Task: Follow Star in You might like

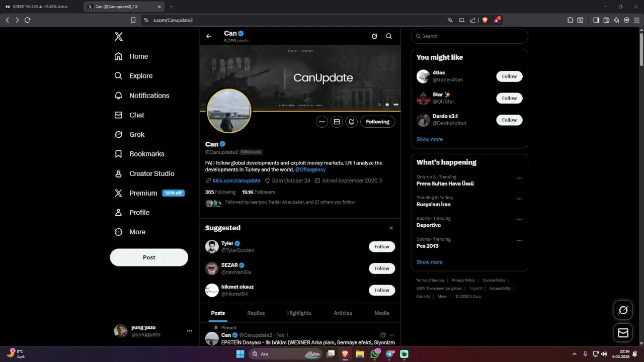Action: 509,98
